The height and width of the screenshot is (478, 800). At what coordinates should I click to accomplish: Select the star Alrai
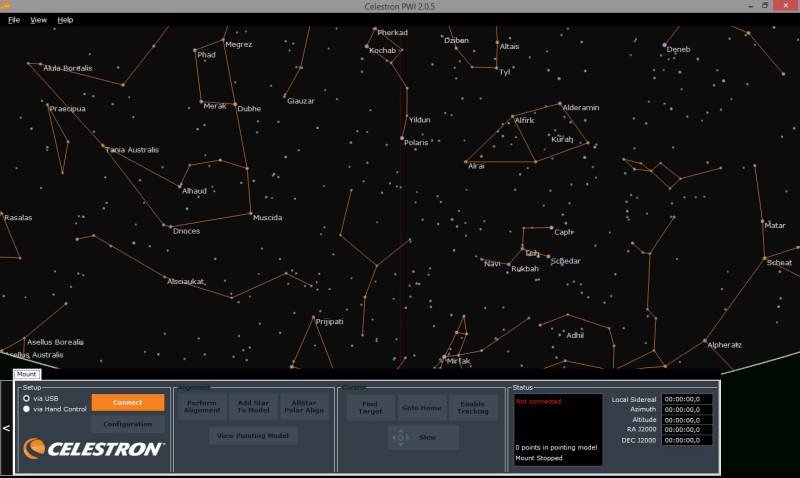[x=466, y=162]
